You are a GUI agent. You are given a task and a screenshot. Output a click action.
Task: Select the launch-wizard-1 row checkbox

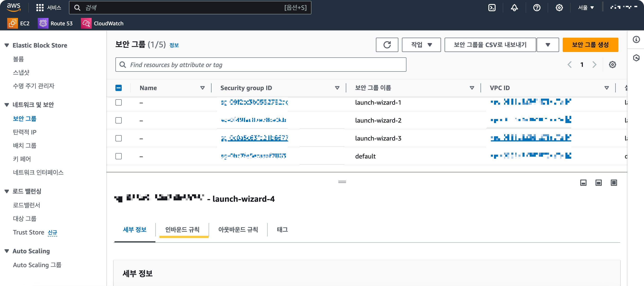click(x=119, y=103)
